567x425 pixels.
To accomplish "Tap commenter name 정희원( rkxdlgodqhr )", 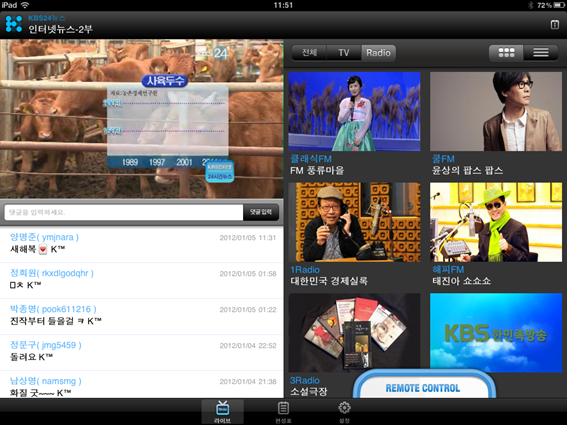I will 52,273.
